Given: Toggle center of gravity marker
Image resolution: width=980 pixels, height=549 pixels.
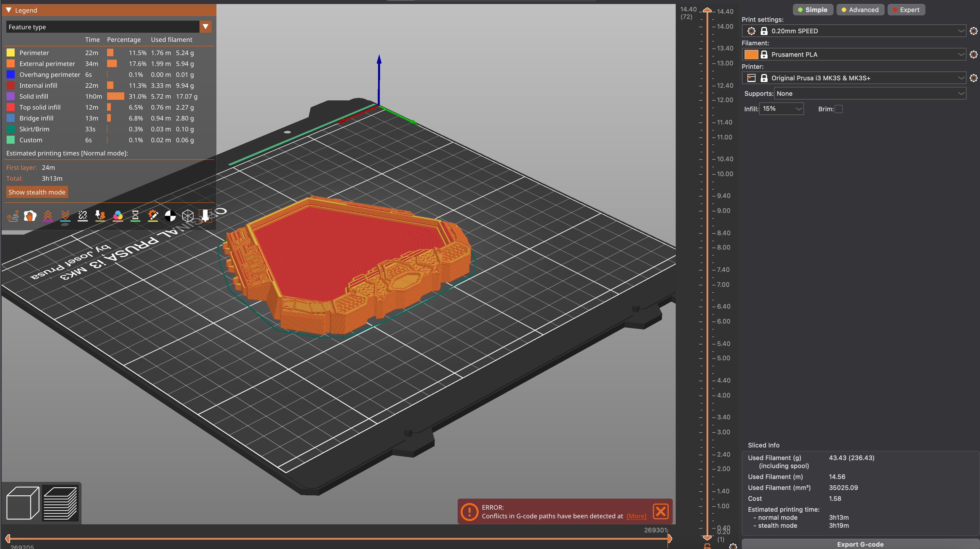Looking at the screenshot, I should (170, 216).
